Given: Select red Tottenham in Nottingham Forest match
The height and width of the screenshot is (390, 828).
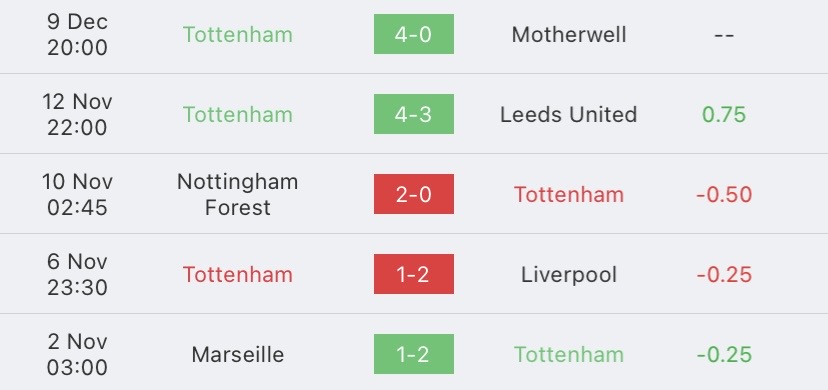Looking at the screenshot, I should pos(569,195).
